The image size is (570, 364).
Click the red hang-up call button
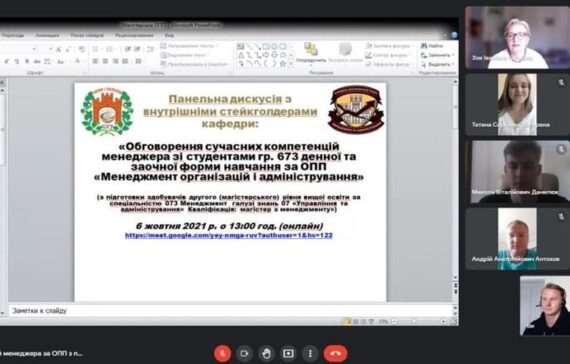pyautogui.click(x=336, y=353)
